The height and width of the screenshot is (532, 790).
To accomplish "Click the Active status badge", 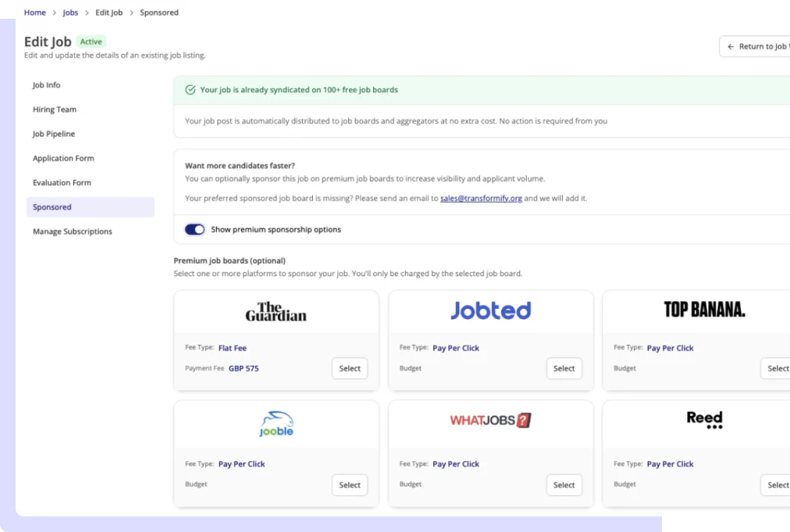I will coord(91,41).
